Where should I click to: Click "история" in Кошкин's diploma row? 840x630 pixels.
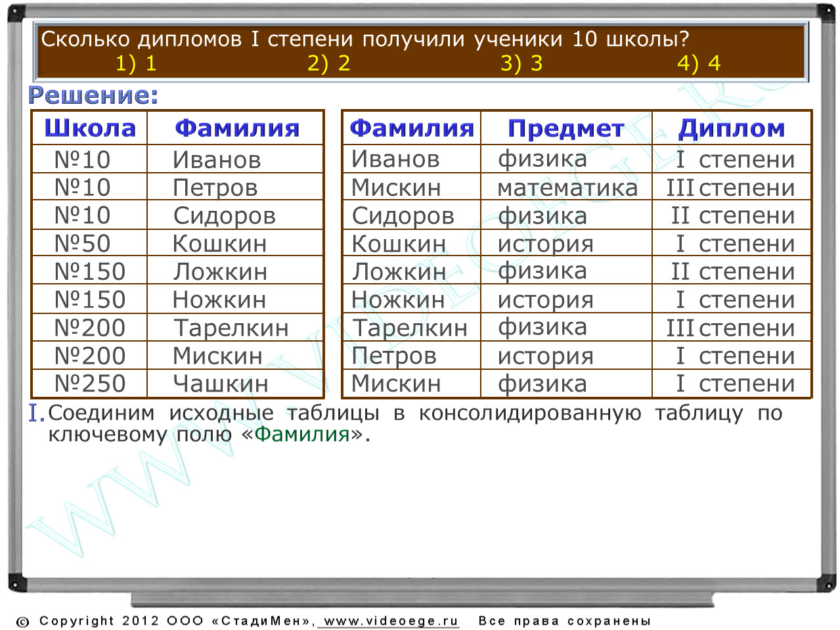[x=546, y=244]
